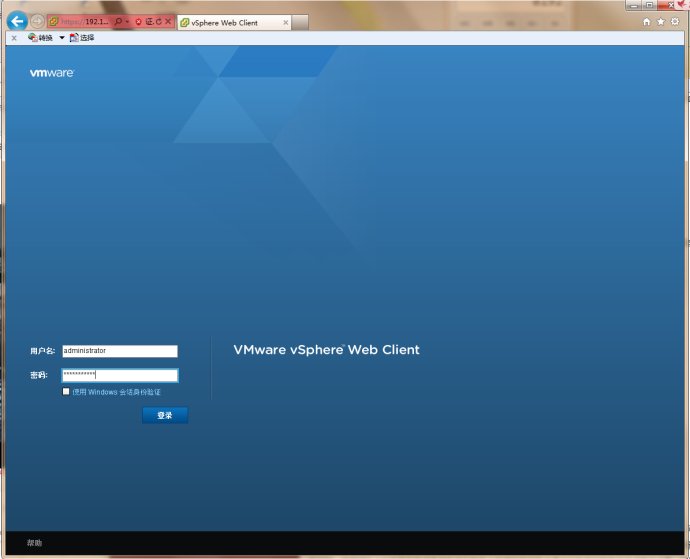The height and width of the screenshot is (559, 690).
Task: Click the vmware logo
Action: (52, 73)
